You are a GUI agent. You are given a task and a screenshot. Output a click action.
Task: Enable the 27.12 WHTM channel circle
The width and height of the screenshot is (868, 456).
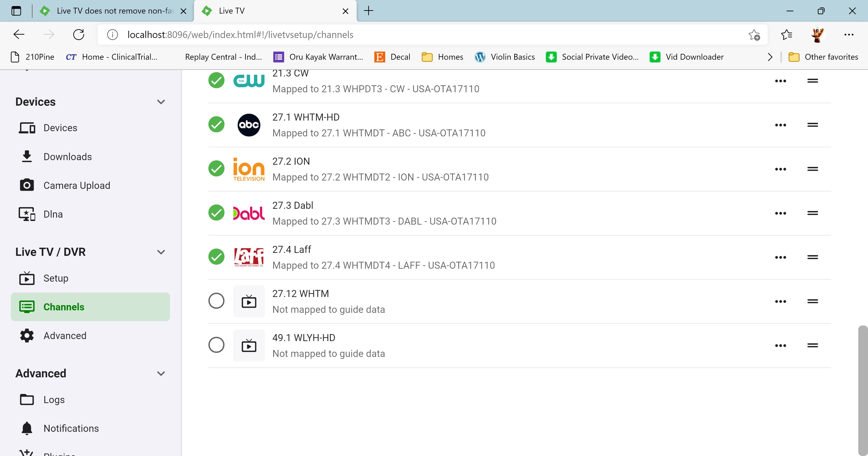click(216, 301)
